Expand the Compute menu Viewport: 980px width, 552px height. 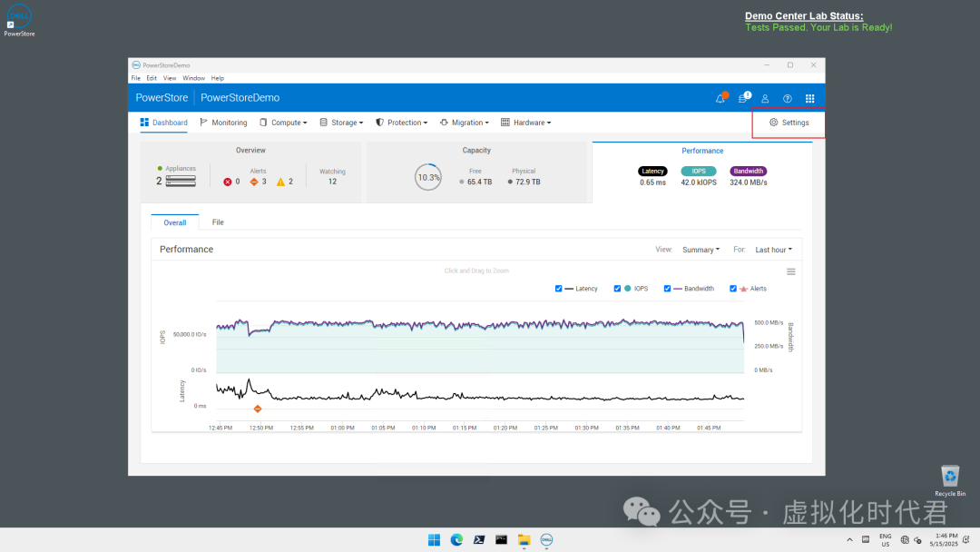click(x=283, y=123)
